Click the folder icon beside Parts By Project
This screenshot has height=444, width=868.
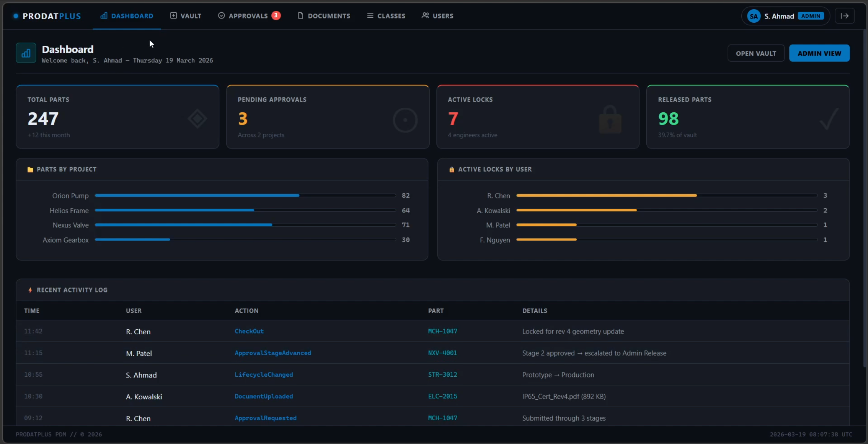tap(30, 169)
